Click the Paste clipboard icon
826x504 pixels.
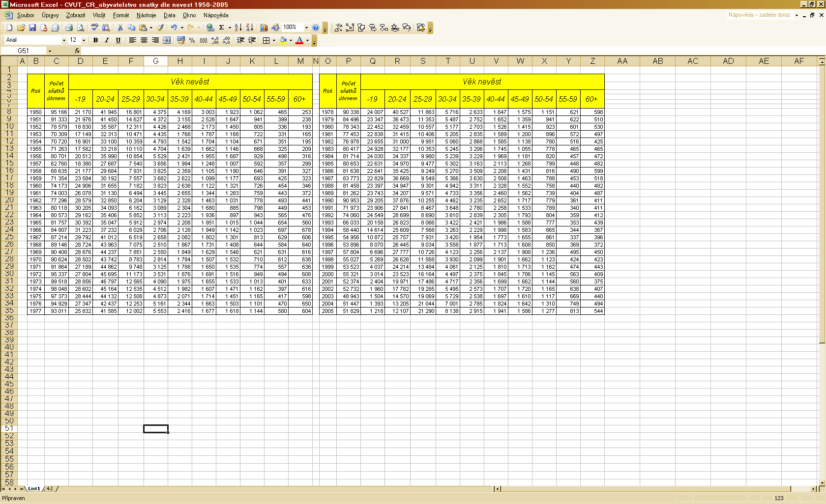tap(143, 28)
